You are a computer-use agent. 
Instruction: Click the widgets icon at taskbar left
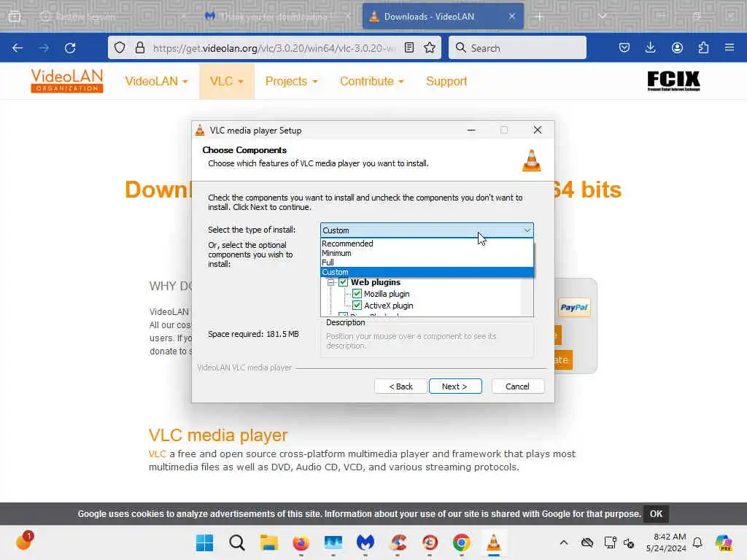[24, 542]
